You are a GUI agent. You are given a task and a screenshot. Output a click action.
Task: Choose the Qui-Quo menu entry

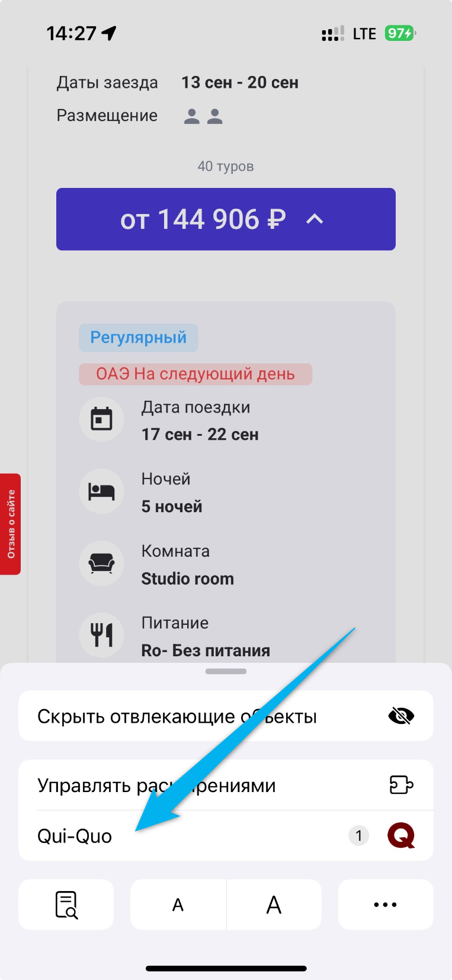point(226,836)
